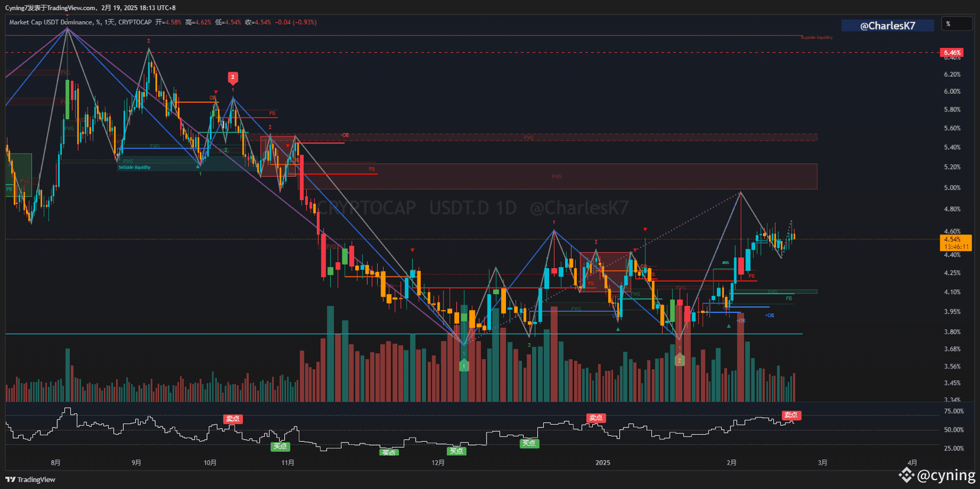Click the 10月 label on the time axis
Image resolution: width=980 pixels, height=489 pixels.
pyautogui.click(x=210, y=462)
